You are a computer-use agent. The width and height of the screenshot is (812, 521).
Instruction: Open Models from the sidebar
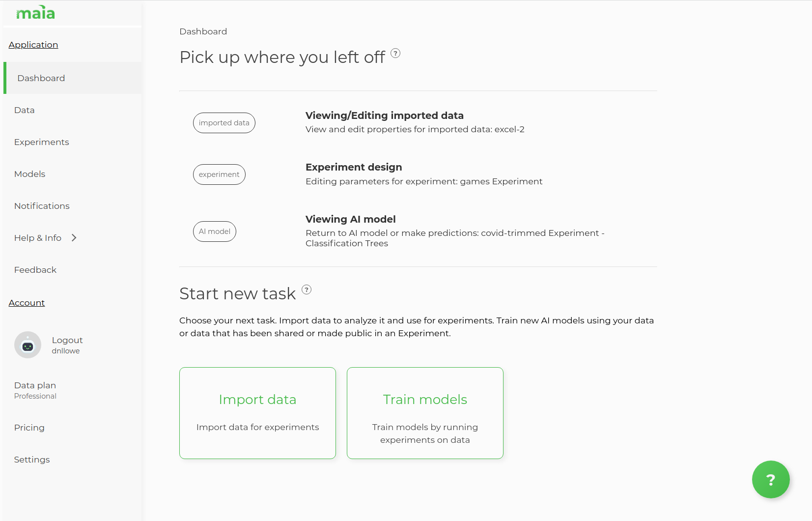point(30,174)
